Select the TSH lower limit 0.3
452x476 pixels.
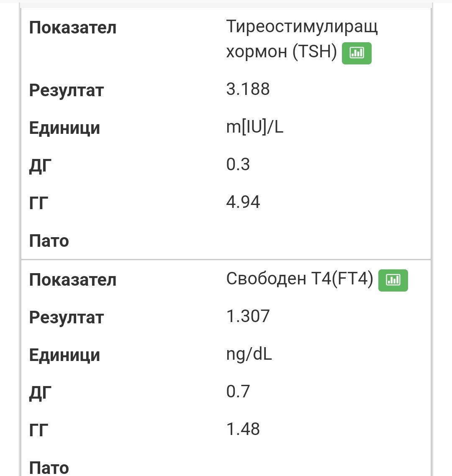pyautogui.click(x=238, y=164)
